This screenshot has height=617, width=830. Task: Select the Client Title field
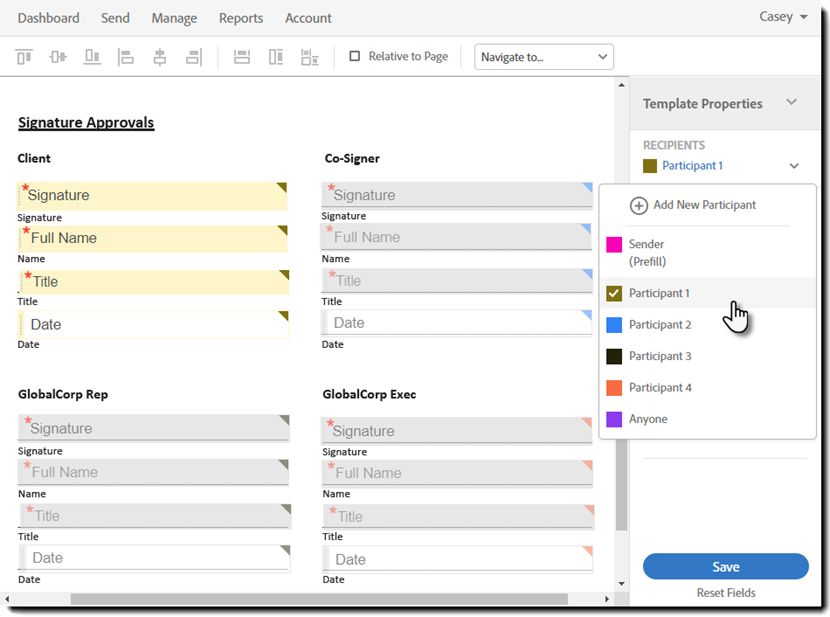pyautogui.click(x=154, y=282)
